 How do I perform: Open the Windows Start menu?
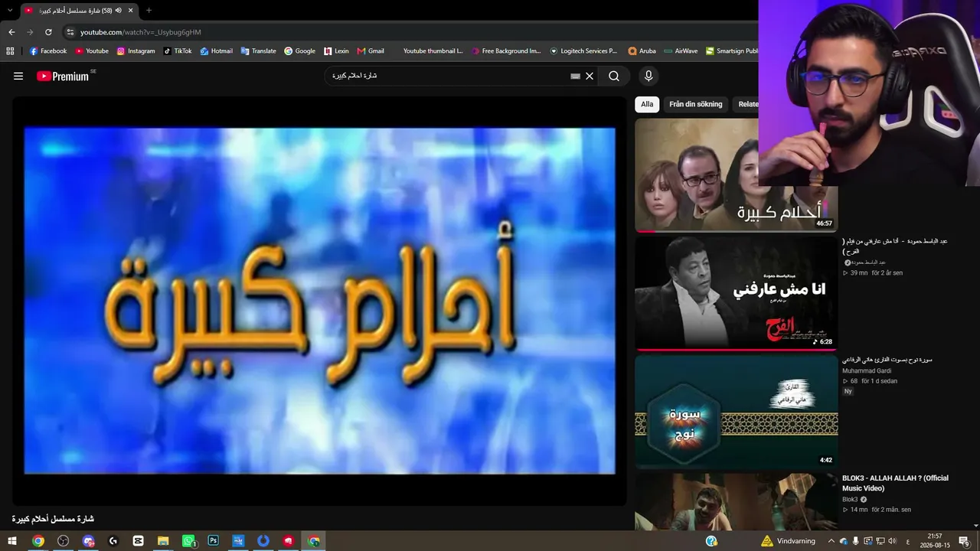12,541
